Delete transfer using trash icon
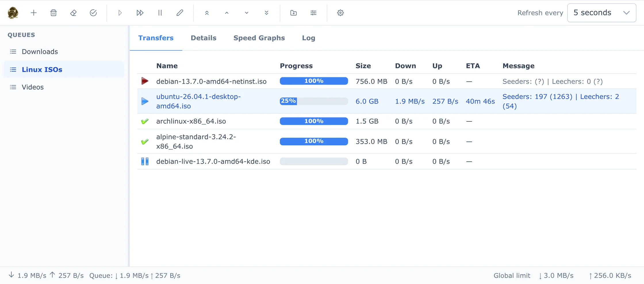Viewport: 644px width, 284px height. tap(53, 13)
